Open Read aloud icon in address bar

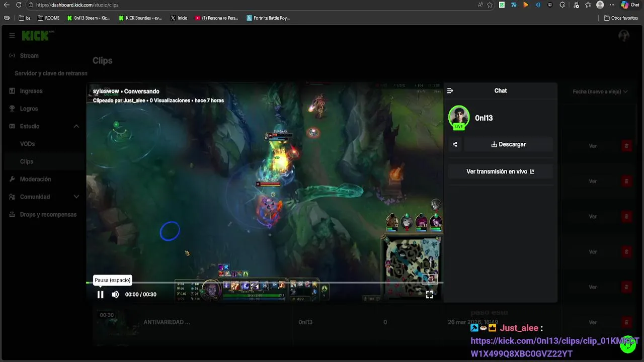pos(480,5)
